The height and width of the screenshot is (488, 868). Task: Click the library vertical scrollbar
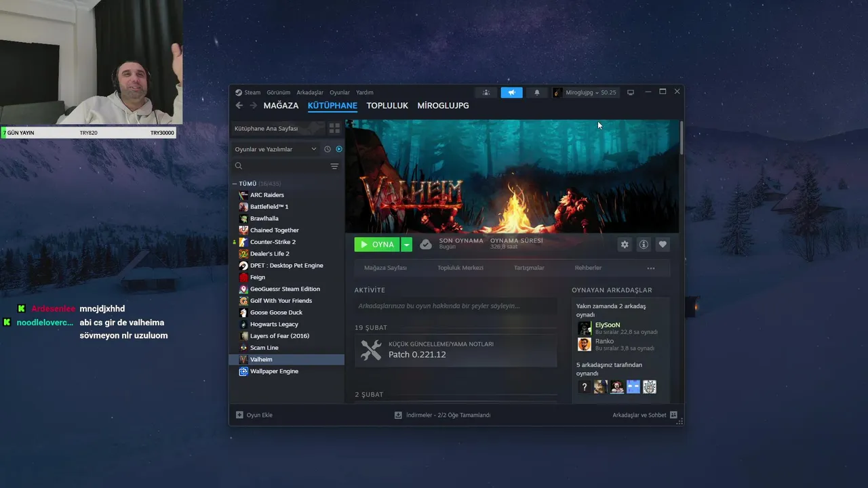[681, 139]
